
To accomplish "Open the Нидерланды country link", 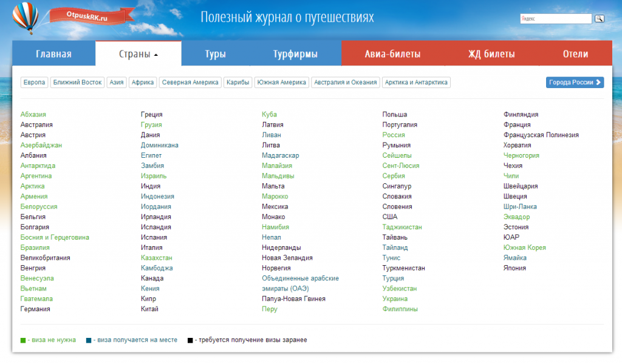I will pos(281,248).
